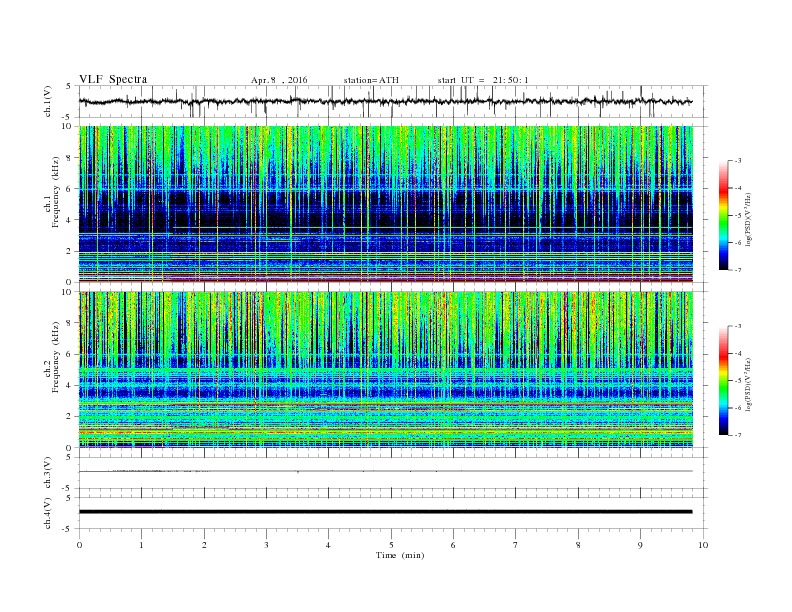This screenshot has height=612, width=792.
Task: Click the time axis tick label "5"
Action: 391,545
